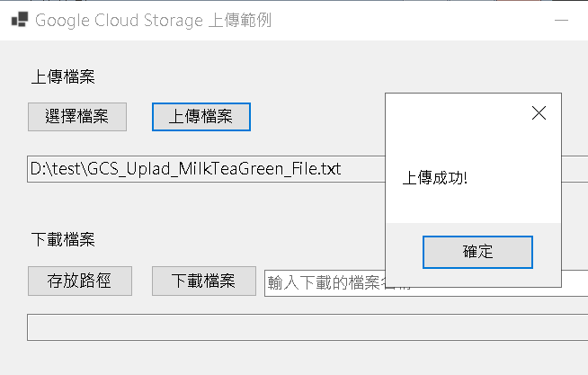Click the download name field right of the dialog
This screenshot has width=588, height=375.
[x=575, y=283]
